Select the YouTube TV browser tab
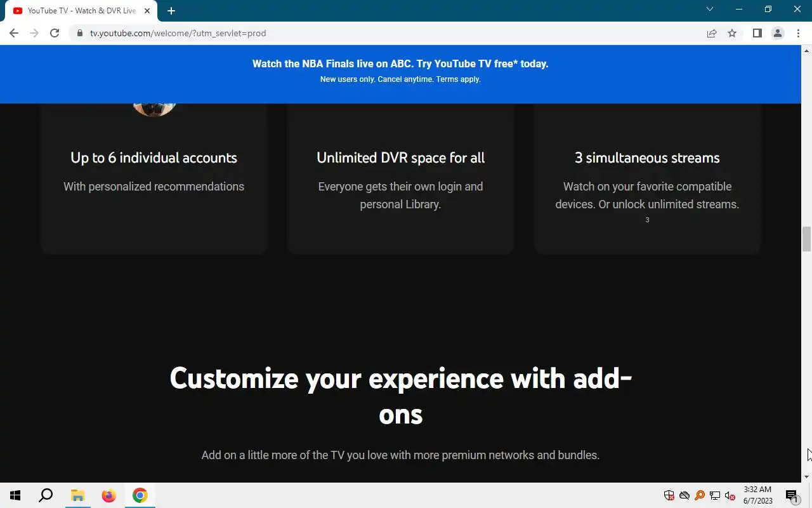Image resolution: width=812 pixels, height=508 pixels. (81, 11)
